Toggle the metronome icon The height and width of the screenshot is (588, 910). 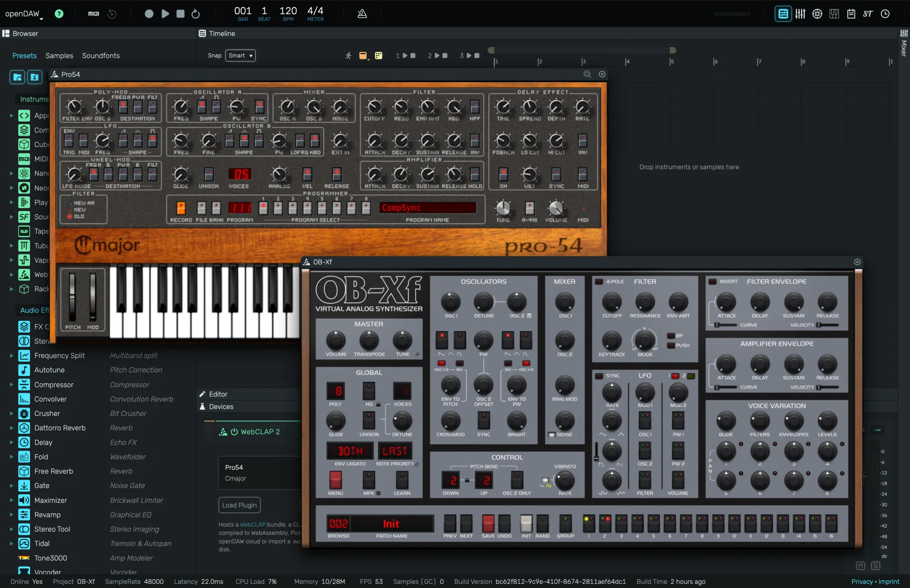tap(362, 14)
